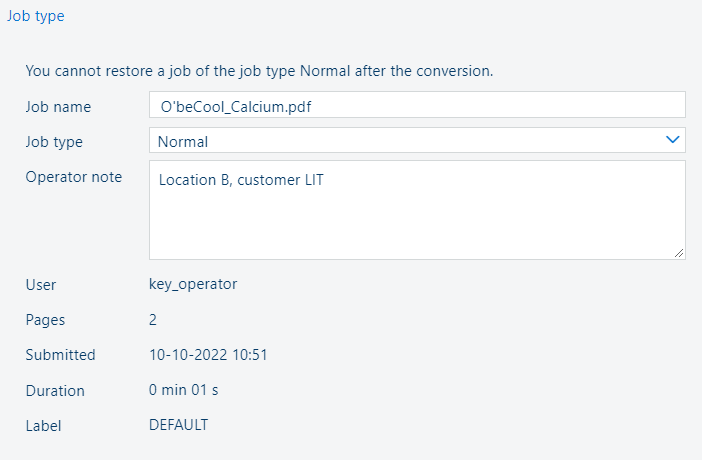702x460 pixels.
Task: Click the Pages label
Action: pyautogui.click(x=45, y=320)
